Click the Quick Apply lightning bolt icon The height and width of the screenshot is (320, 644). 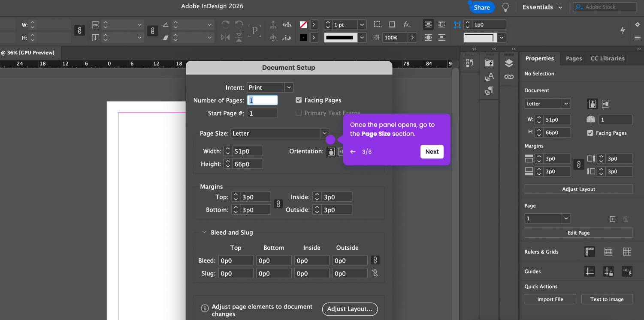(x=623, y=30)
